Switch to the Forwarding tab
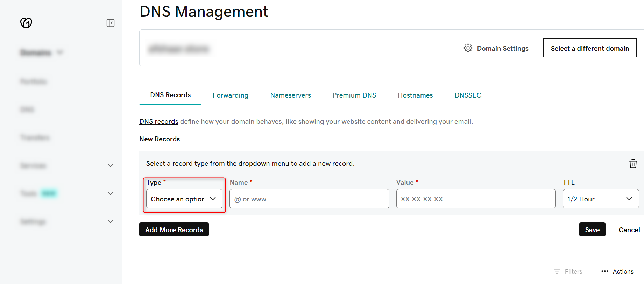644x284 pixels. (x=230, y=95)
